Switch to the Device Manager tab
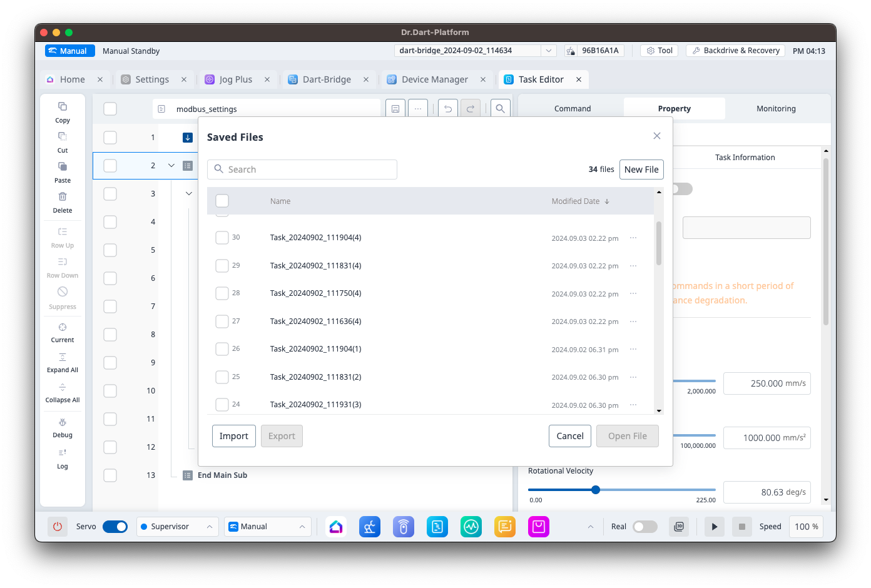Image resolution: width=871 pixels, height=588 pixels. tap(435, 79)
